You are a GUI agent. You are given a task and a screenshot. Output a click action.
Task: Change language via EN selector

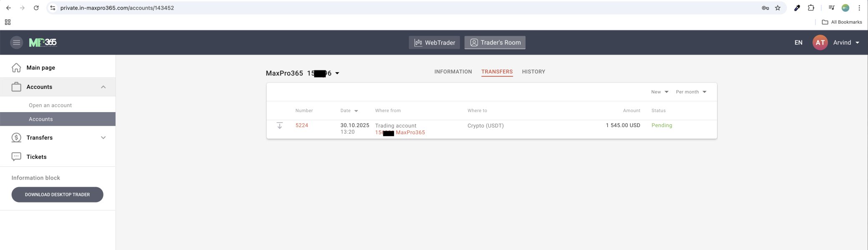pos(798,42)
